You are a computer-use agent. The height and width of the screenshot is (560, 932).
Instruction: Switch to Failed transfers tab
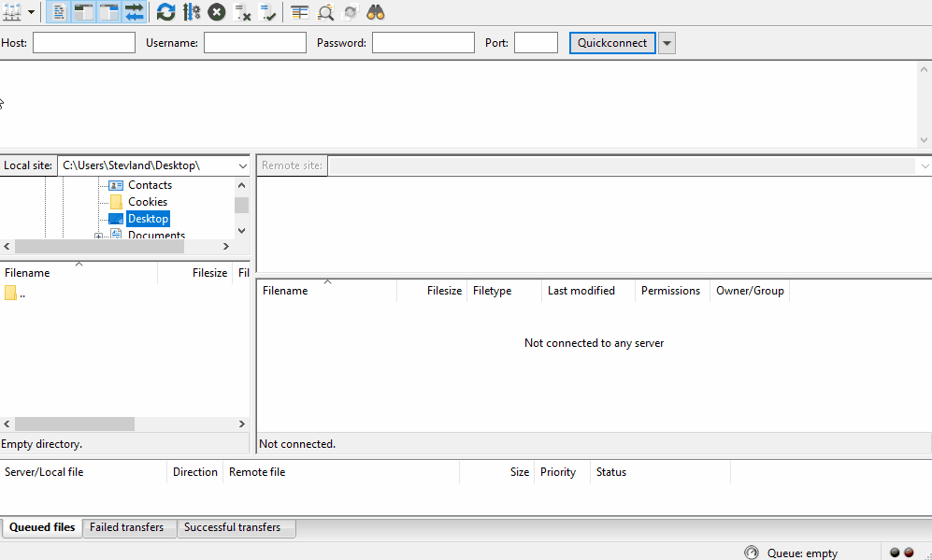130,528
